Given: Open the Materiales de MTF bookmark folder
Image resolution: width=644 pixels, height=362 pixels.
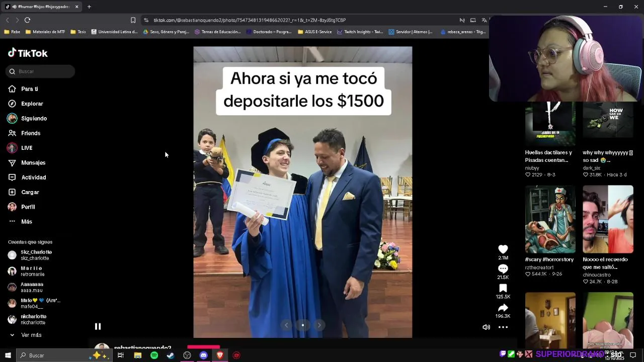Looking at the screenshot, I should tap(45, 32).
